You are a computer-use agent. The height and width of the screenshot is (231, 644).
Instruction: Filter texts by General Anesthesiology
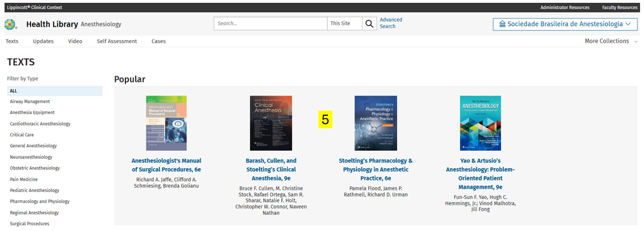33,146
